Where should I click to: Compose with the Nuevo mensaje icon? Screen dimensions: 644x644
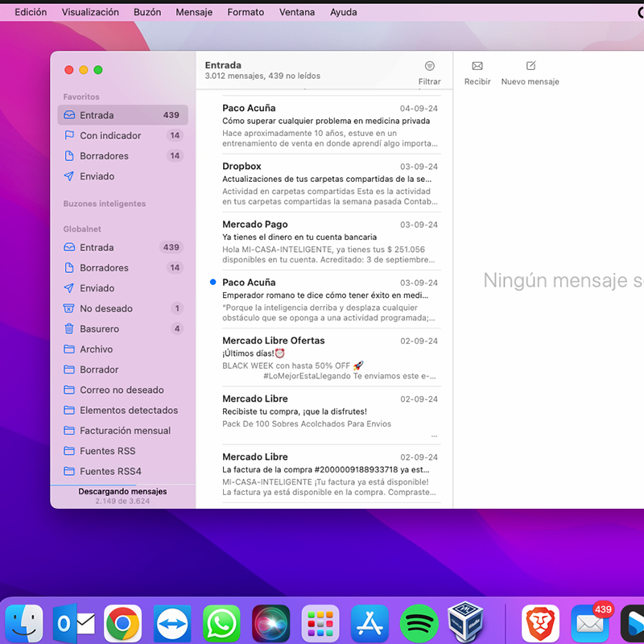pos(530,67)
